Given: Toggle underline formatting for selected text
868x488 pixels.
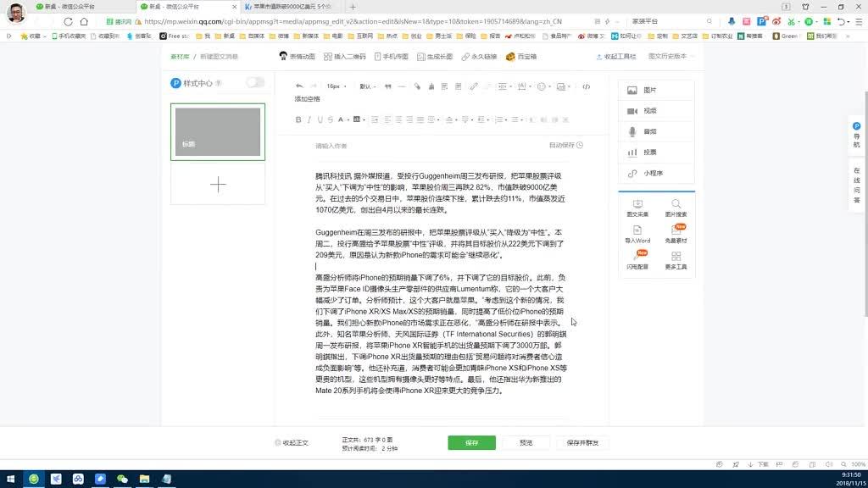Looking at the screenshot, I should (319, 119).
